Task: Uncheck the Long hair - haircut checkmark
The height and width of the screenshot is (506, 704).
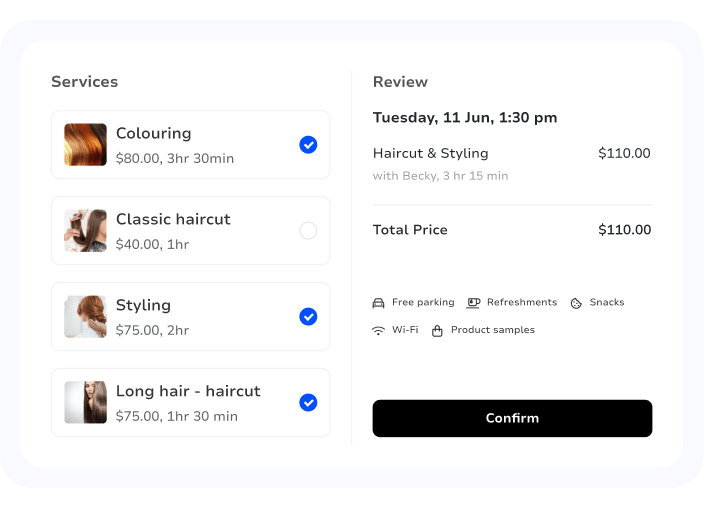Action: 308,402
